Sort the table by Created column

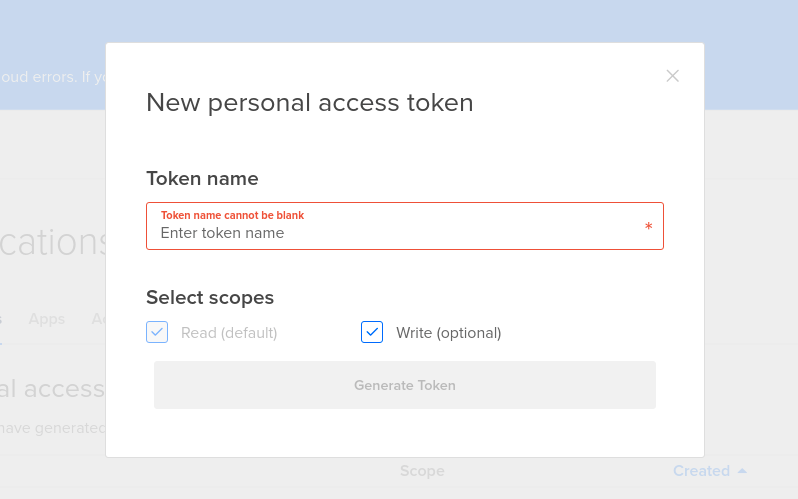[701, 471]
